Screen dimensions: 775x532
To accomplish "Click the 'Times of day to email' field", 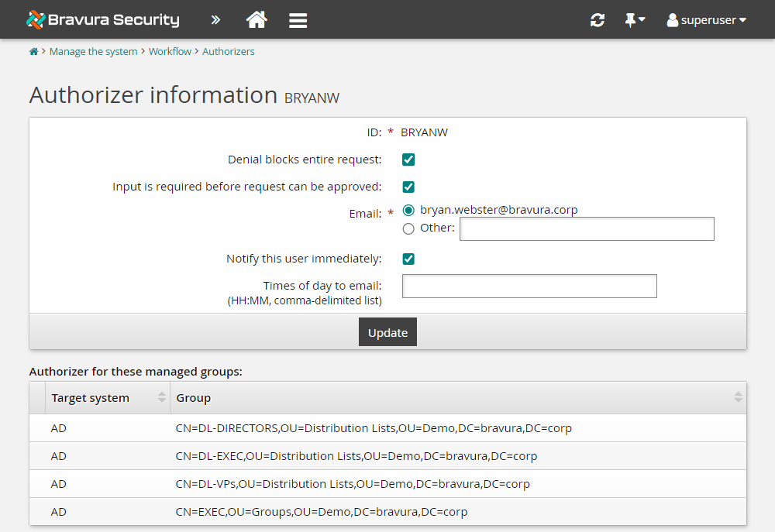I will tap(529, 286).
